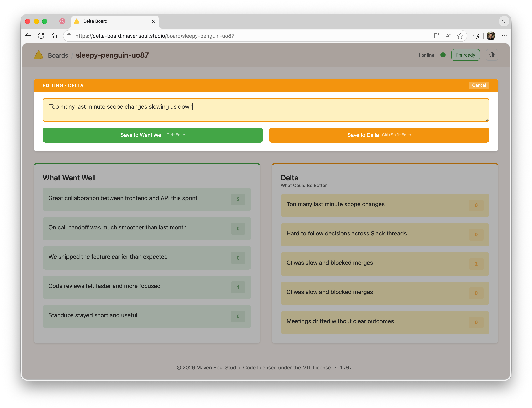Go to the browser home icon
This screenshot has width=532, height=408.
[54, 36]
